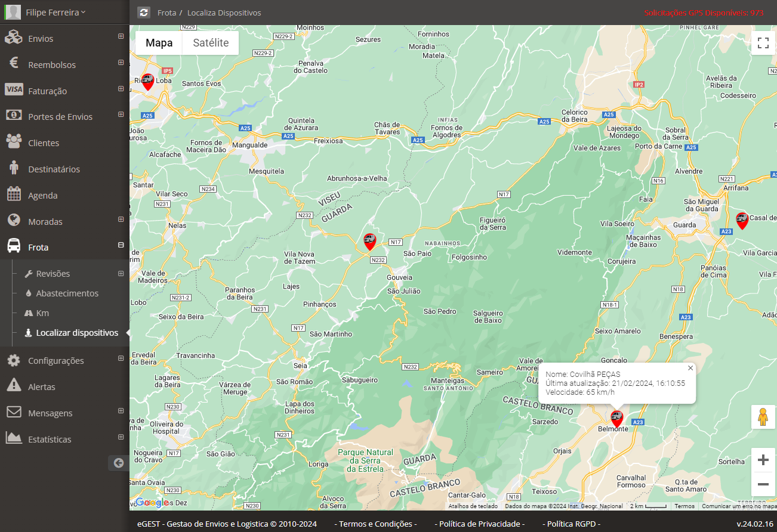
Task: Expand the Revisões submenu
Action: (x=121, y=274)
